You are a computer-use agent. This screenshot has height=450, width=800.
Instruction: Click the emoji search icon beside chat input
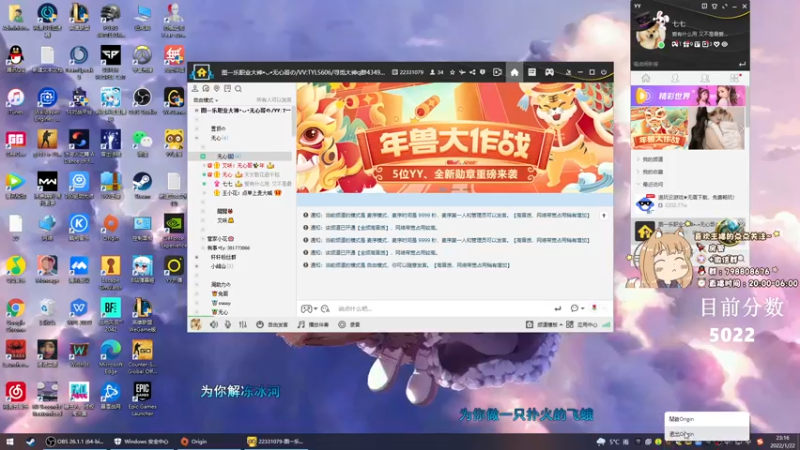click(326, 309)
